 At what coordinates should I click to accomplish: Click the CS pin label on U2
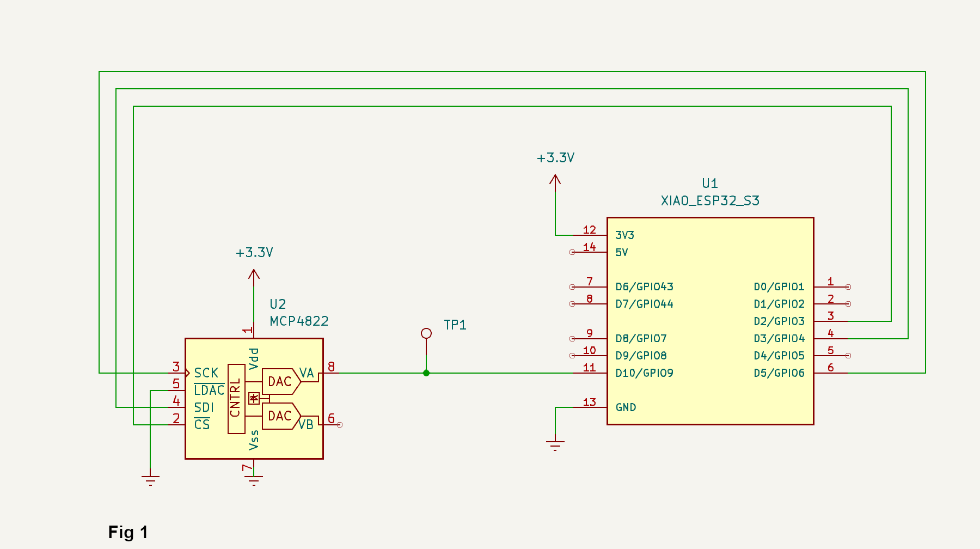point(202,424)
